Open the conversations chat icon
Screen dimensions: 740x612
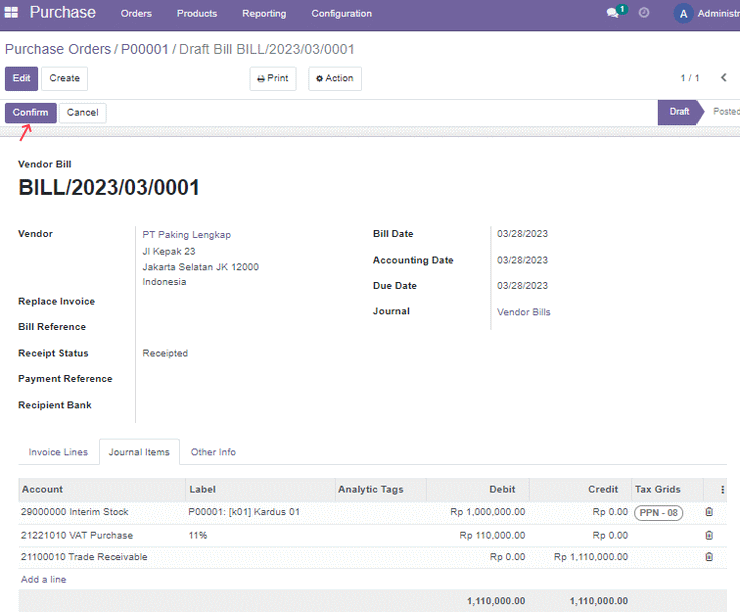[x=613, y=13]
